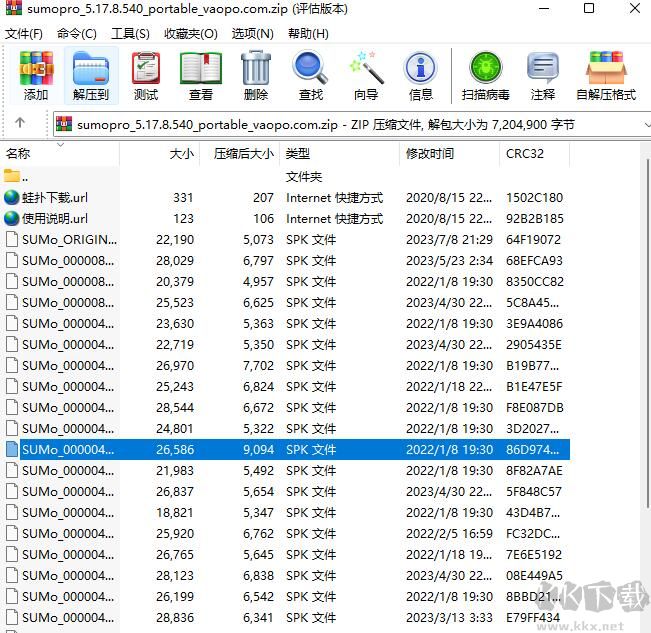Open 查找 (Find) magnifier tool
651x633 pixels.
[x=311, y=75]
